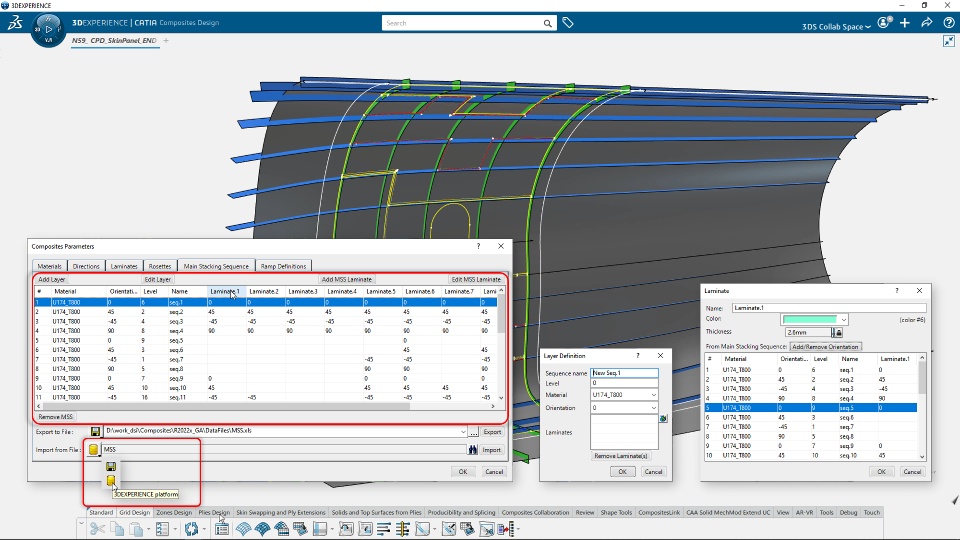Open the Composites Collaboration tab
This screenshot has width=960, height=540.
535,512
